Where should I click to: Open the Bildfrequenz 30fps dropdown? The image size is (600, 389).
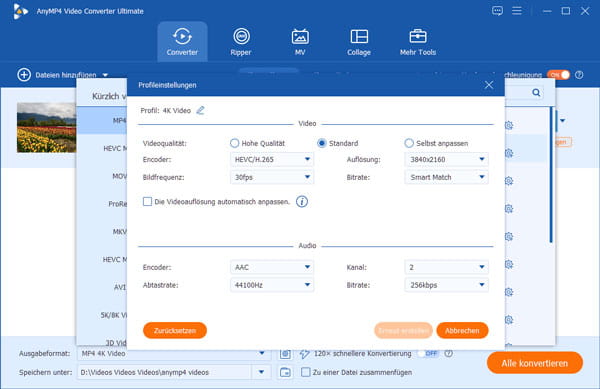click(x=272, y=177)
